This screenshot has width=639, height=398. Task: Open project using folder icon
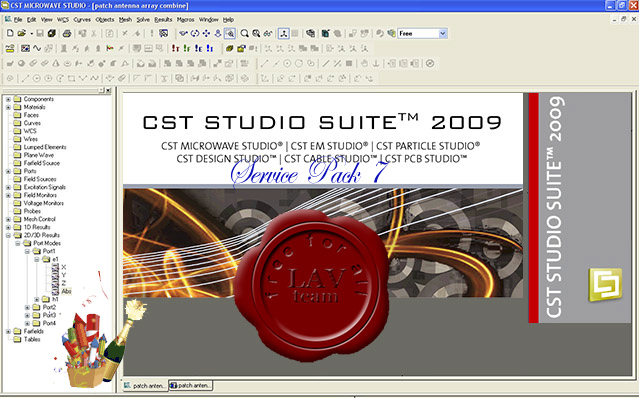click(x=22, y=33)
